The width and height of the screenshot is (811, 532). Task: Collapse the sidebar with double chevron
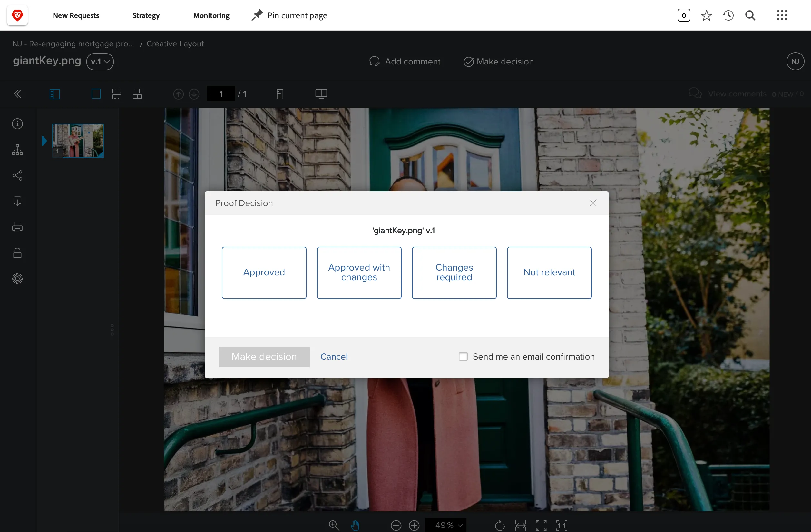point(17,94)
